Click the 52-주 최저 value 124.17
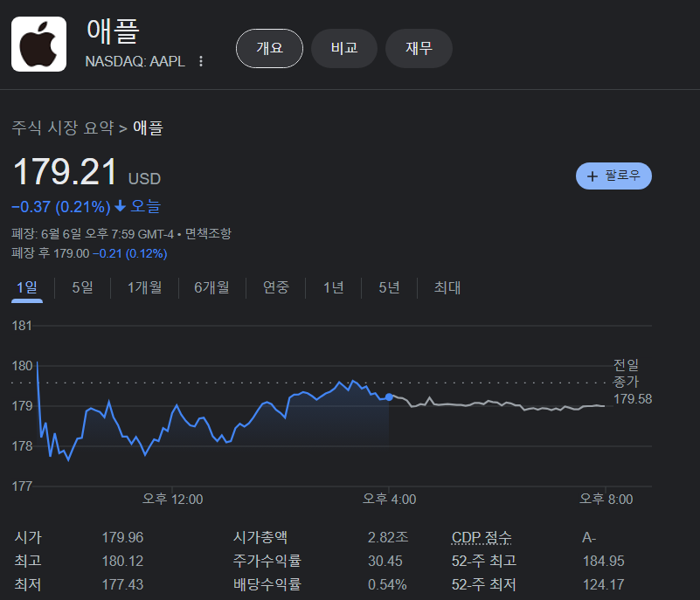Image resolution: width=700 pixels, height=600 pixels. pos(603,585)
